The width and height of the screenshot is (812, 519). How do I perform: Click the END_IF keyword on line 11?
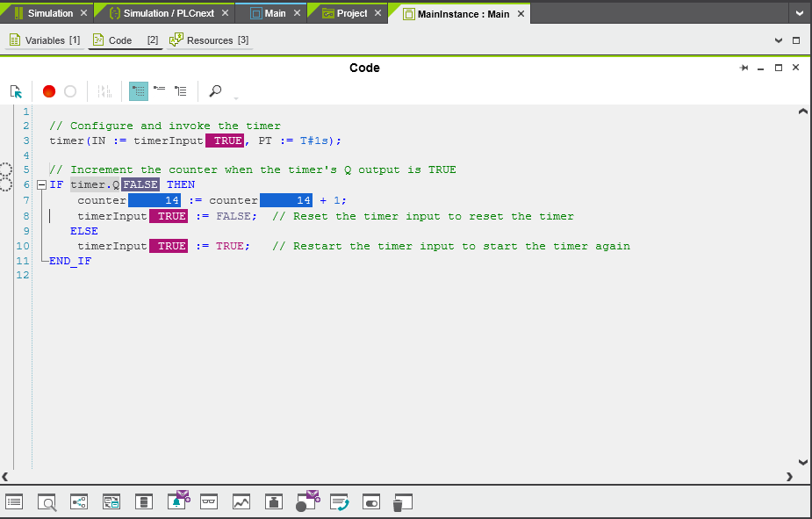[x=70, y=261]
